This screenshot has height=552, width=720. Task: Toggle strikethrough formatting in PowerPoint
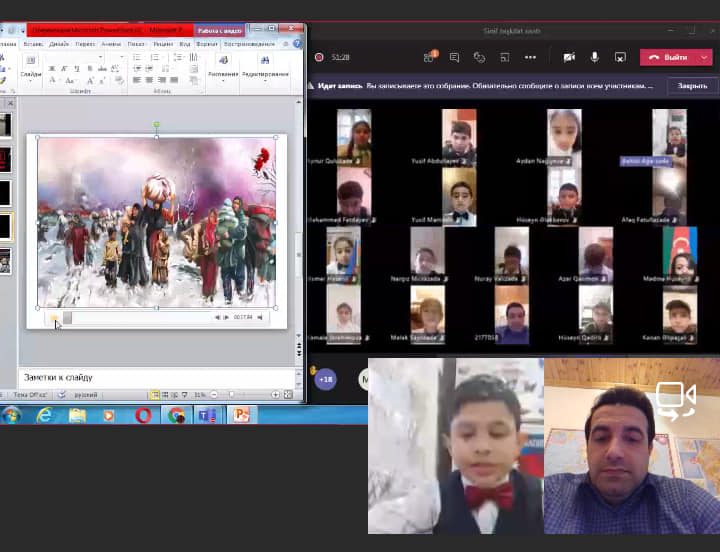102,68
